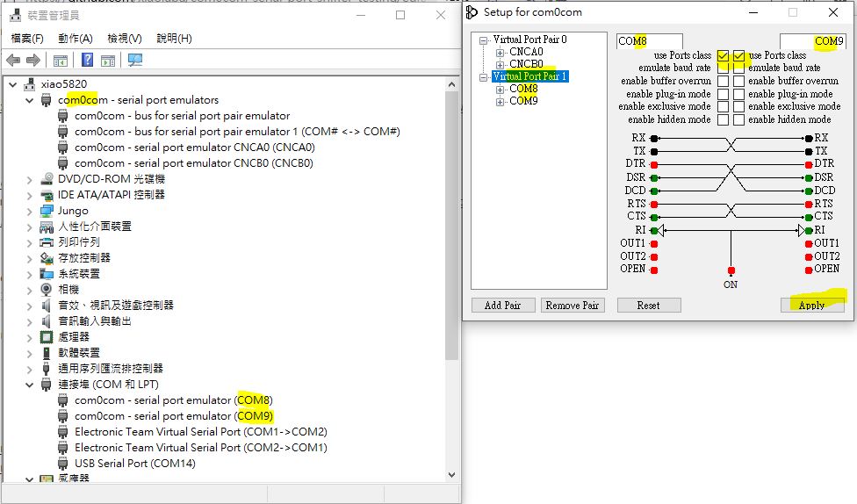Select 'Virtual Port Pair 1' in Setup tree
Viewport: 857px width, 504px height.
click(530, 76)
